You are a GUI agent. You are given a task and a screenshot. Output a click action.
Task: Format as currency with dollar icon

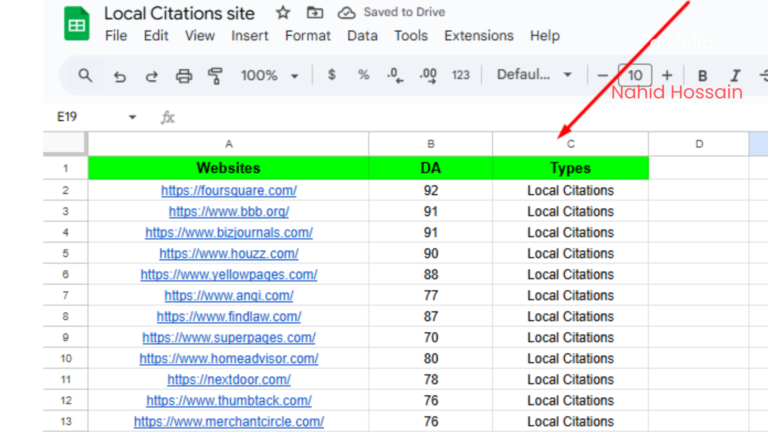(x=332, y=75)
